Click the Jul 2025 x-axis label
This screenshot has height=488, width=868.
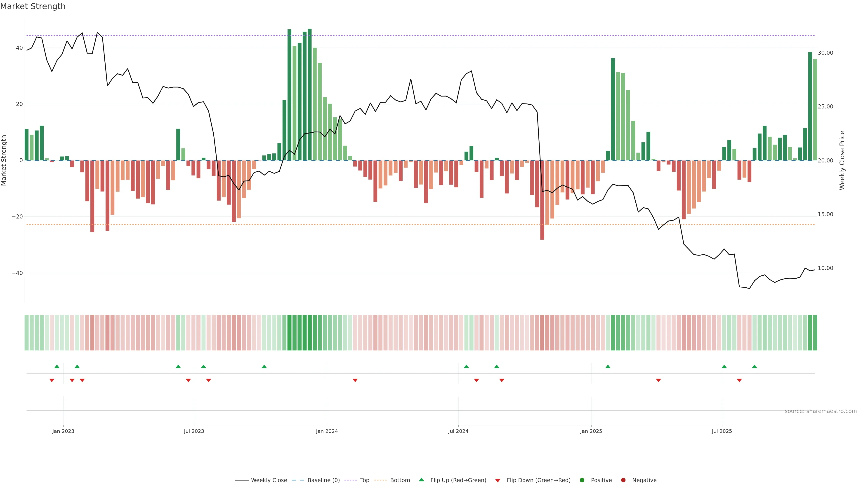[722, 431]
